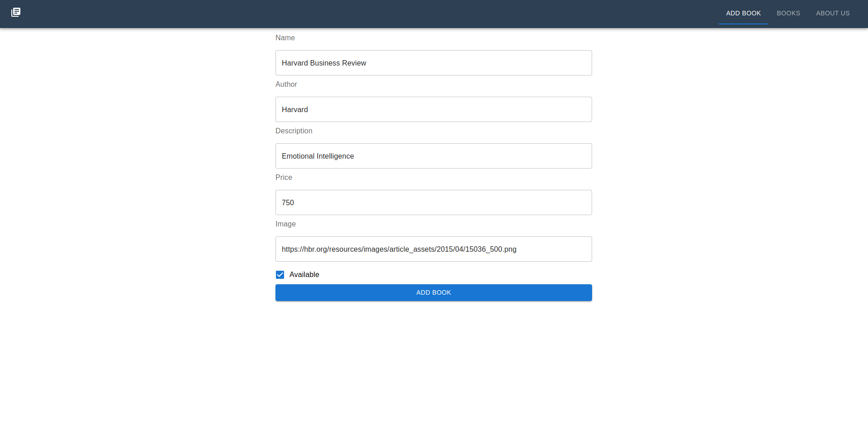Screen dimensions: 868x442
Task: Click the Emotional Intelligence description text
Action: click(318, 156)
